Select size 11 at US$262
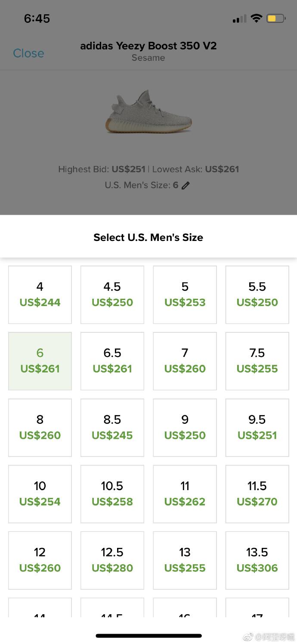The width and height of the screenshot is (297, 644). (185, 494)
